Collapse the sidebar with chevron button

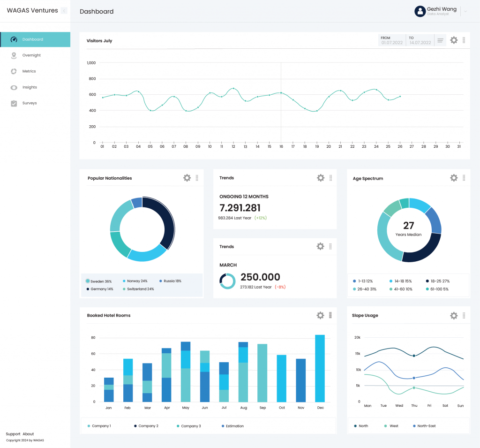64,11
